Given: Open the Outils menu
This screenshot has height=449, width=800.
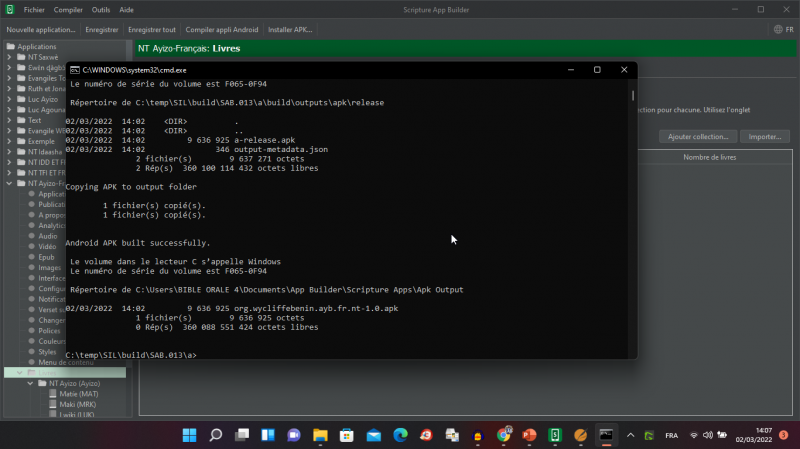Looking at the screenshot, I should pyautogui.click(x=101, y=9).
